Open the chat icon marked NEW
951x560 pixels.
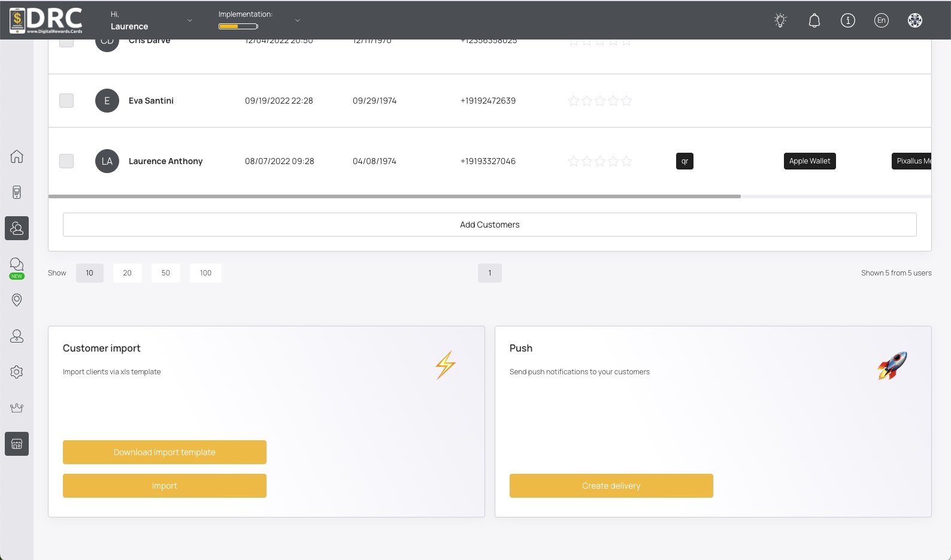(17, 265)
